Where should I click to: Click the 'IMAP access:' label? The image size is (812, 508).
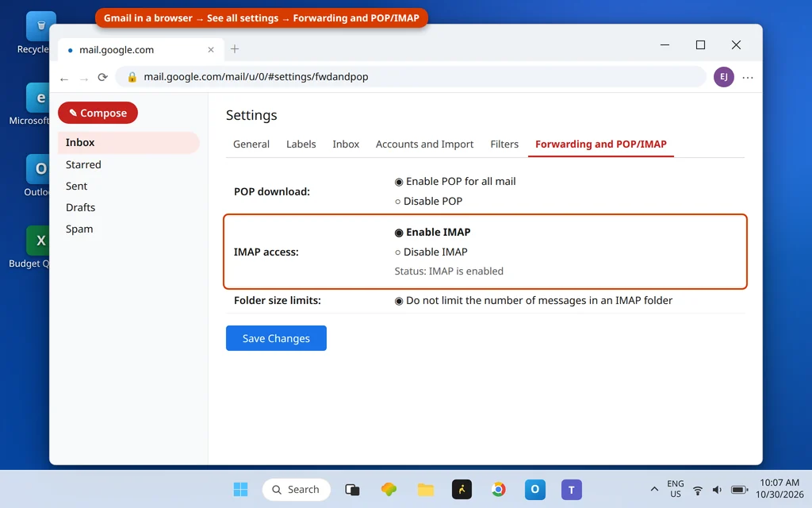(x=266, y=252)
